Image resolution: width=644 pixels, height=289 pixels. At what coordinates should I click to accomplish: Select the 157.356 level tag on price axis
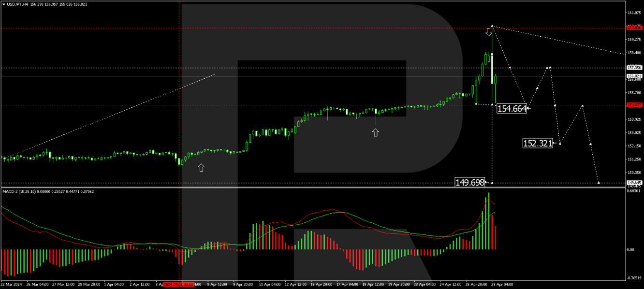tap(634, 68)
